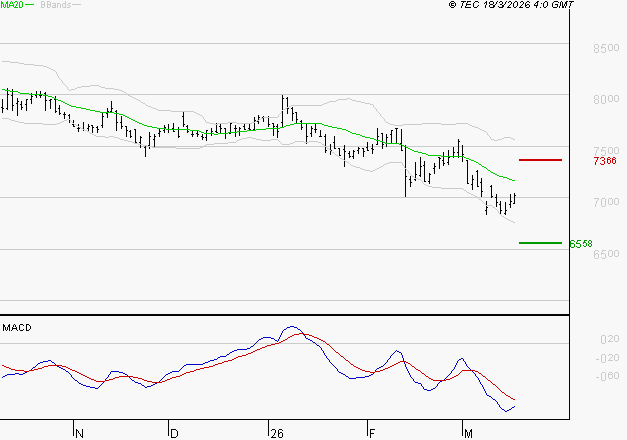Click the red resistance line at 7366
Screen dimensions: 627x440
point(540,160)
